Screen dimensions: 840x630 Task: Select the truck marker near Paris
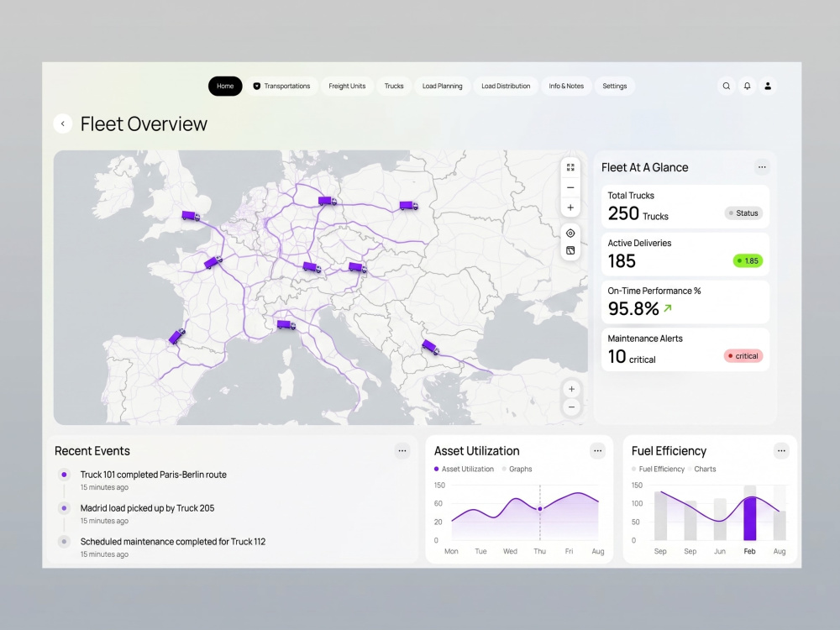coord(213,262)
